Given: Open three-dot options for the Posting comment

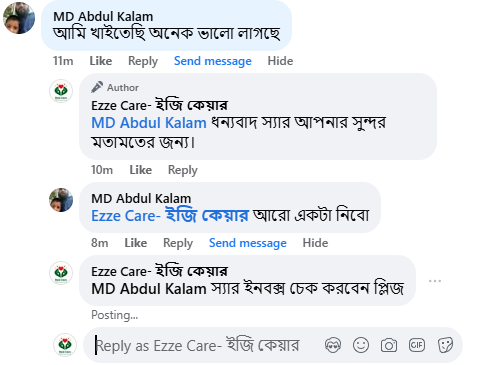Looking at the screenshot, I should (x=435, y=281).
